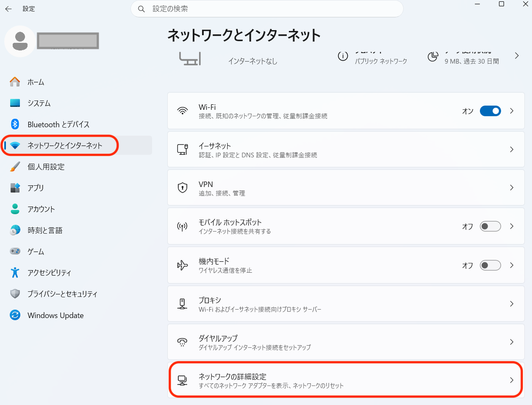Click ワイヤレス通信を停止 description
Screen dimensions: 532x405
225,271
